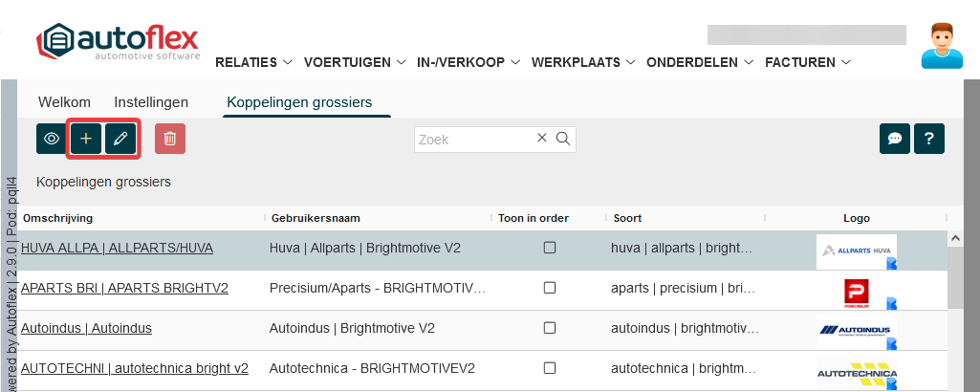Open the APARTS BRI | APARTS BRIGHTV2 link
The width and height of the screenshot is (980, 392).
click(124, 288)
